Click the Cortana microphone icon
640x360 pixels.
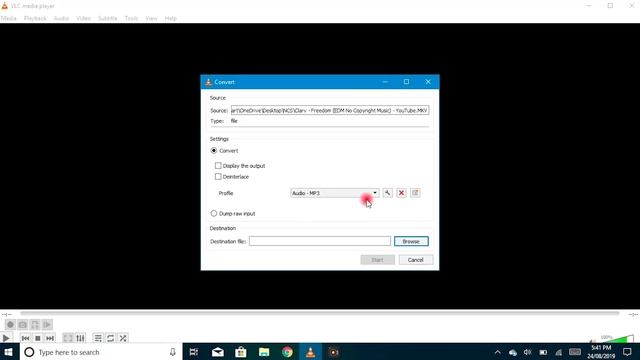click(x=173, y=352)
